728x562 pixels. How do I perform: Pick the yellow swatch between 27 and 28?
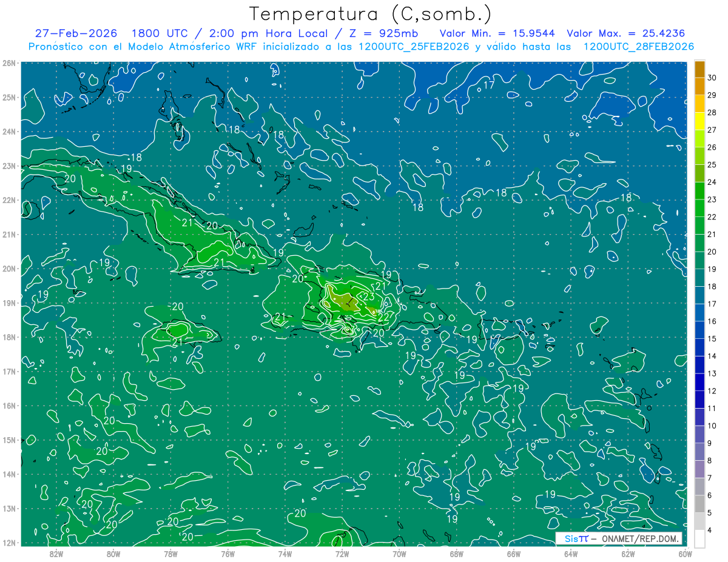coord(699,121)
